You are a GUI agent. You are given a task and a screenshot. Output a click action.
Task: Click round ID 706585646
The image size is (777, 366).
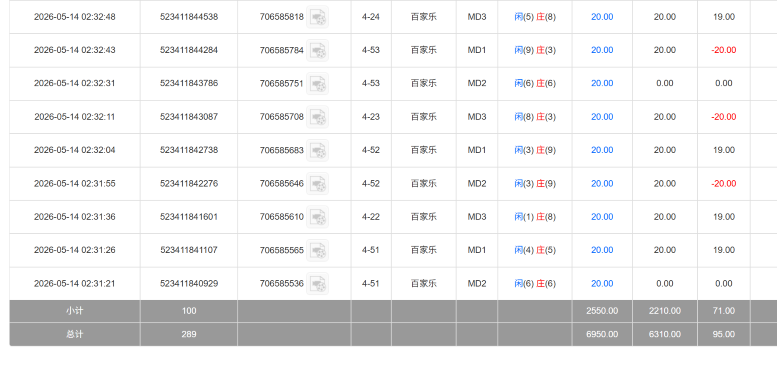tap(281, 183)
